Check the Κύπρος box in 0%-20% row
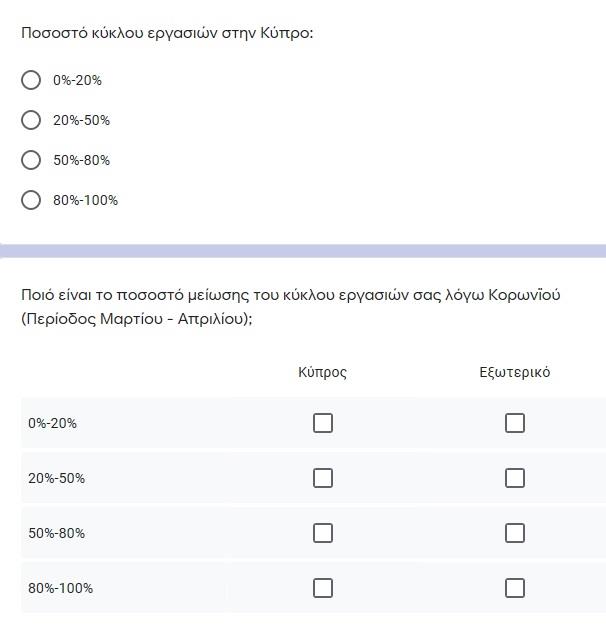606x627 pixels. click(x=323, y=423)
